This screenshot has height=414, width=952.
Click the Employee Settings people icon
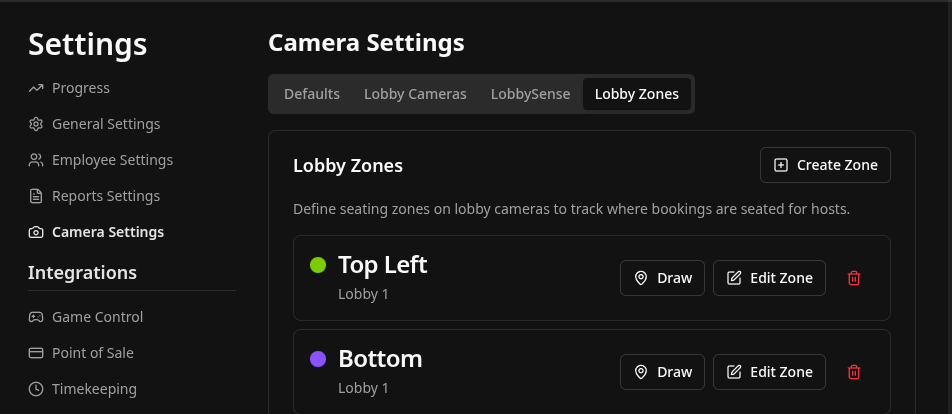pyautogui.click(x=36, y=160)
